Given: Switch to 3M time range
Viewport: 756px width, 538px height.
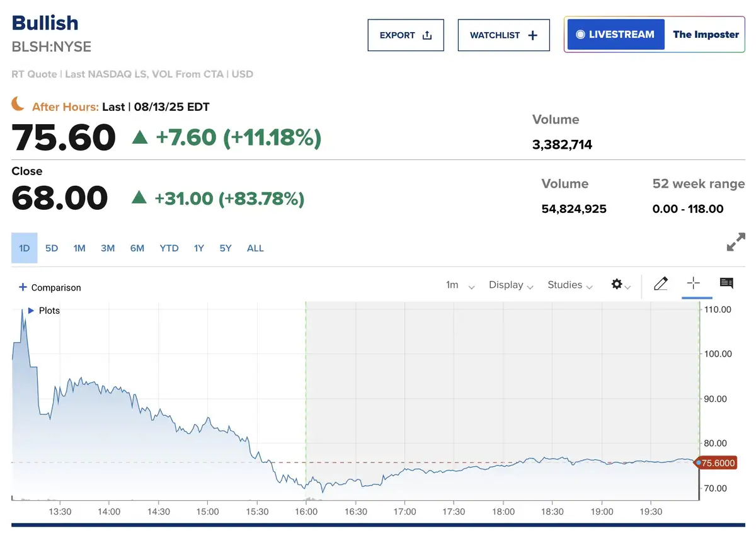Looking at the screenshot, I should click(x=108, y=248).
